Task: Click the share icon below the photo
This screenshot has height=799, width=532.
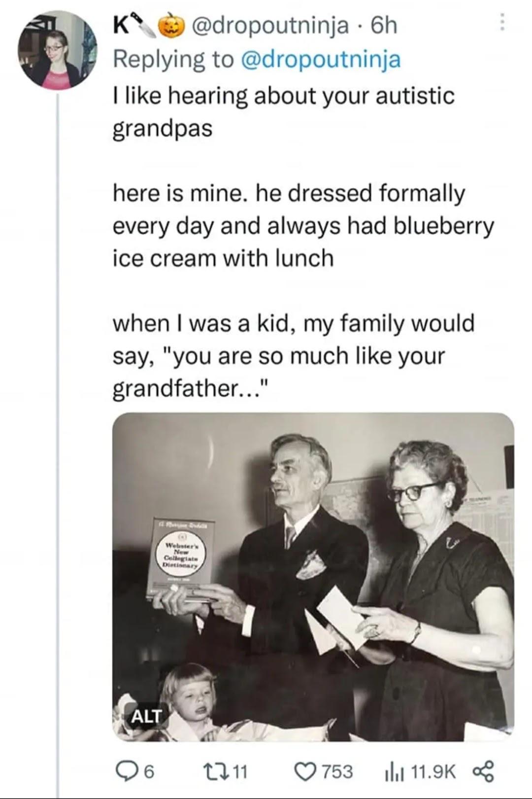Action: point(483,771)
